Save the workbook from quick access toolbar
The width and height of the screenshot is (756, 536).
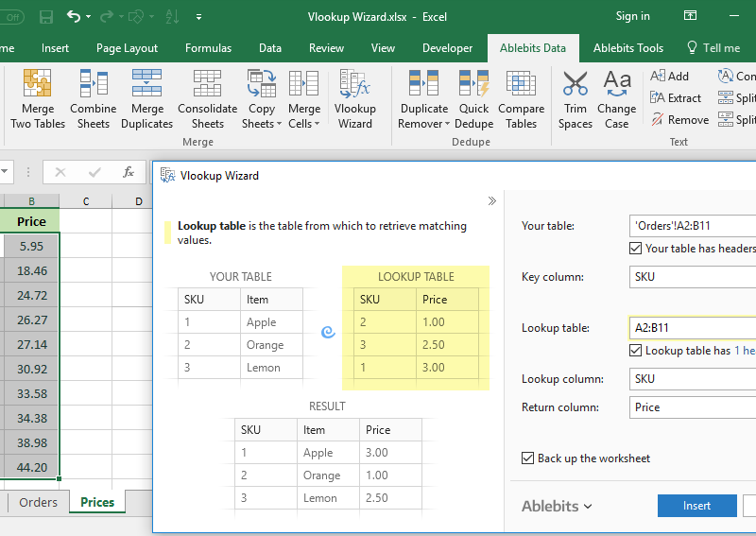[46, 17]
